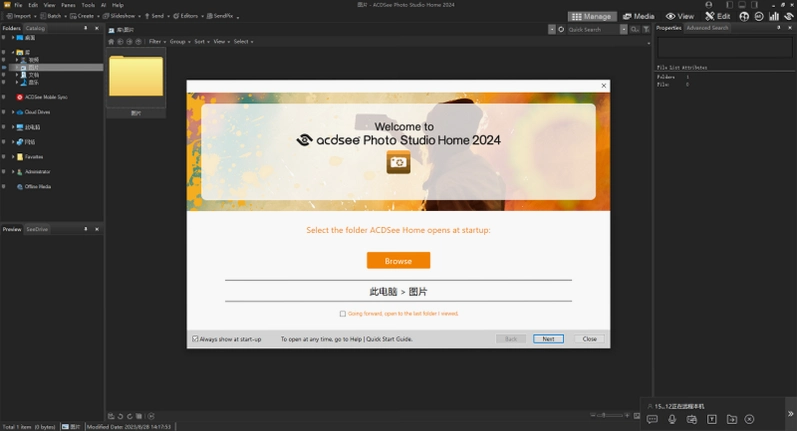Click the refresh icon beside Quick Search
Screen dimensions: 797x431
coord(561,29)
